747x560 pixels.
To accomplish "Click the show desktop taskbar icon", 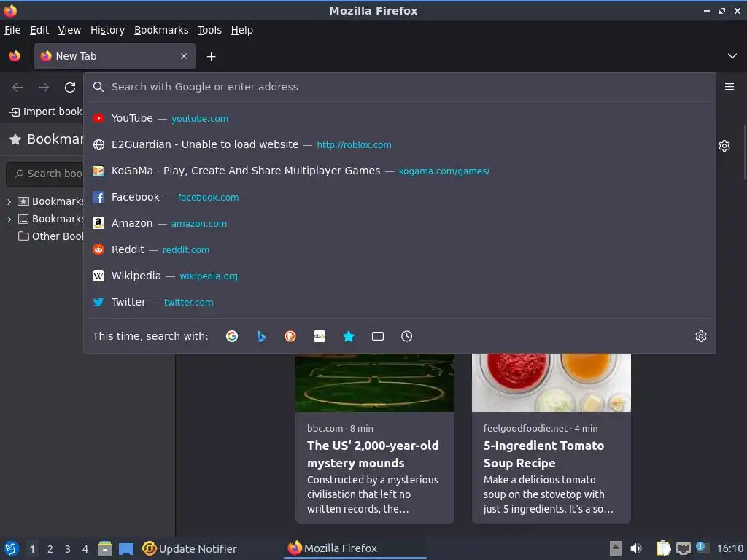I will pyautogui.click(x=126, y=548).
